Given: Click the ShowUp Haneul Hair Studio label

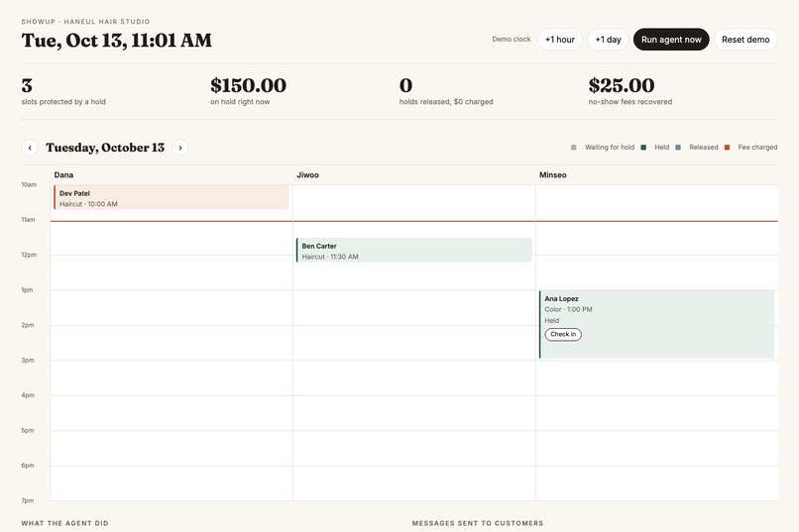Looking at the screenshot, I should 85,22.
